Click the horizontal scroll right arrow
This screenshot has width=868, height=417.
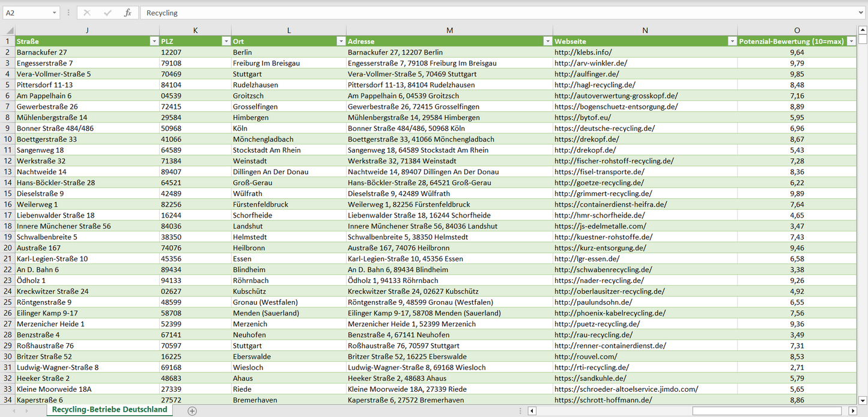click(x=852, y=411)
